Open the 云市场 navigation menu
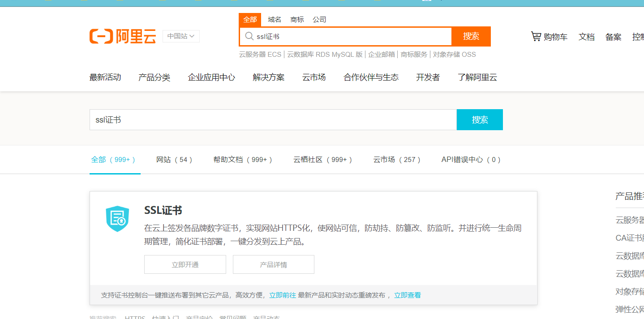Viewport: 644px width, 319px height. pos(314,77)
